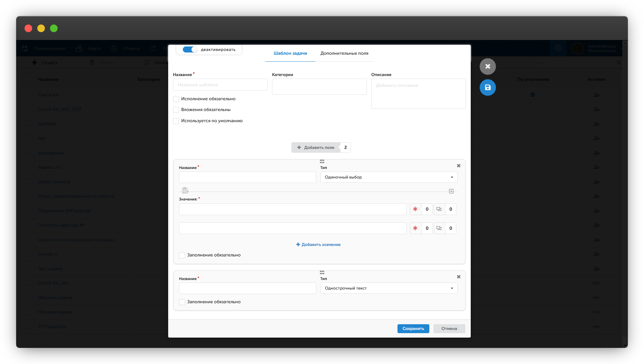The width and height of the screenshot is (644, 364).
Task: Check Вложения обязательны checkbox
Action: [x=176, y=110]
